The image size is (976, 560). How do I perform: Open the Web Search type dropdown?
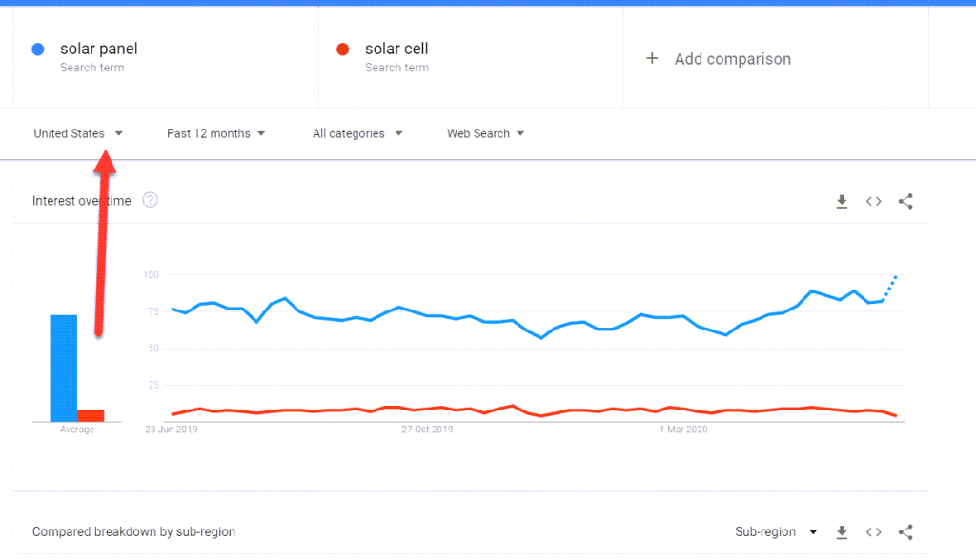tap(485, 133)
